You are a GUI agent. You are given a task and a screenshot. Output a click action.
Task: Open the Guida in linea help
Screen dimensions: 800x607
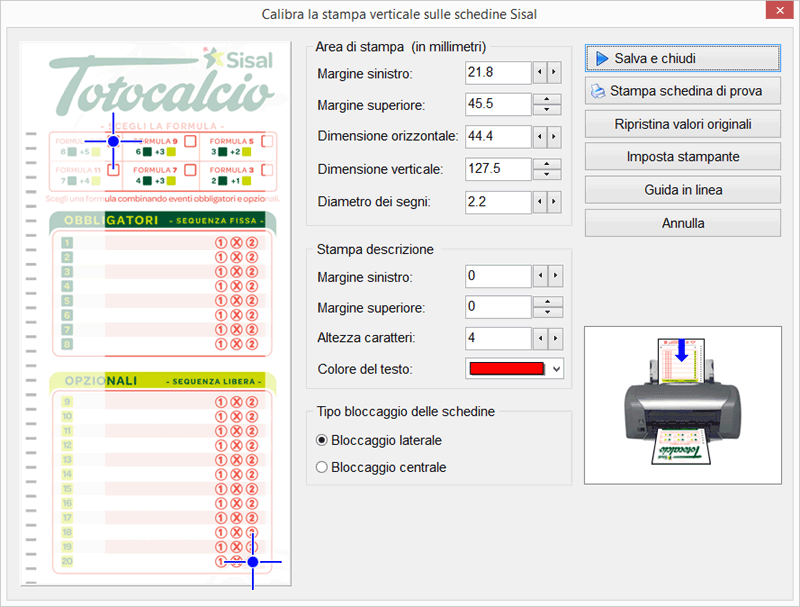pos(682,190)
